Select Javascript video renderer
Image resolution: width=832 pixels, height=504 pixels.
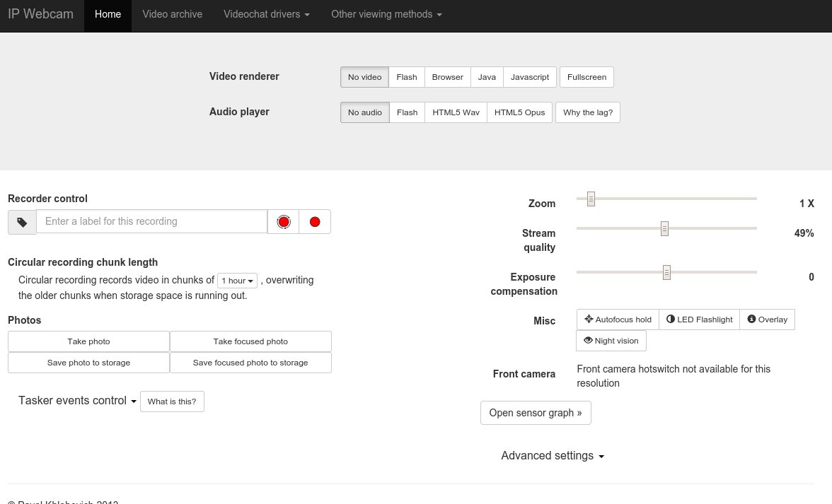529,77
